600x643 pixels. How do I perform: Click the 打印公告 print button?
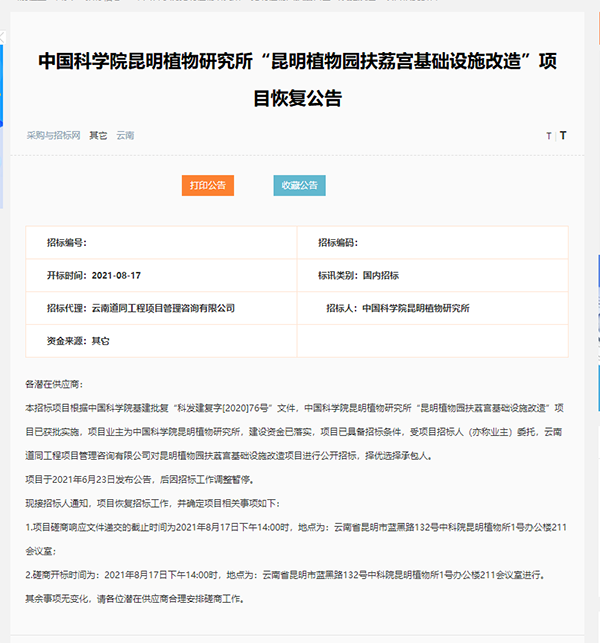coord(207,185)
